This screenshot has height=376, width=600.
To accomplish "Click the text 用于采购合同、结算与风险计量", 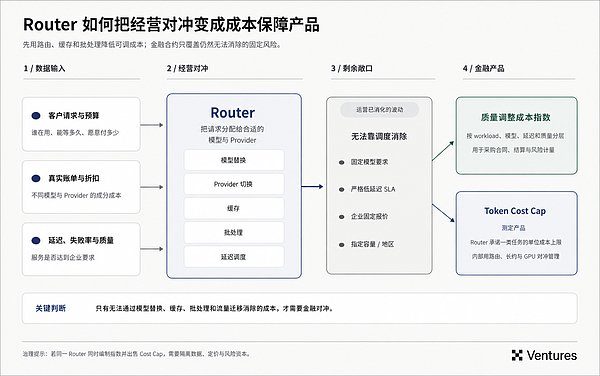I will tap(513, 150).
